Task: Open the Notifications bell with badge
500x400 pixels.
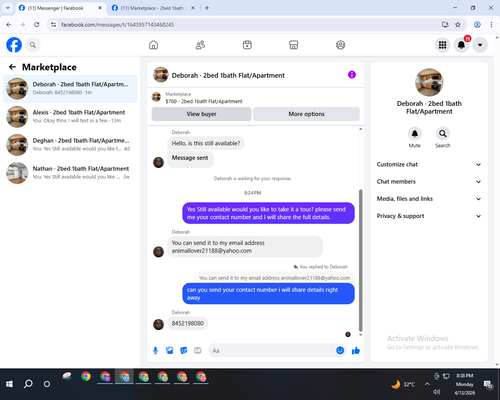Action: [461, 45]
